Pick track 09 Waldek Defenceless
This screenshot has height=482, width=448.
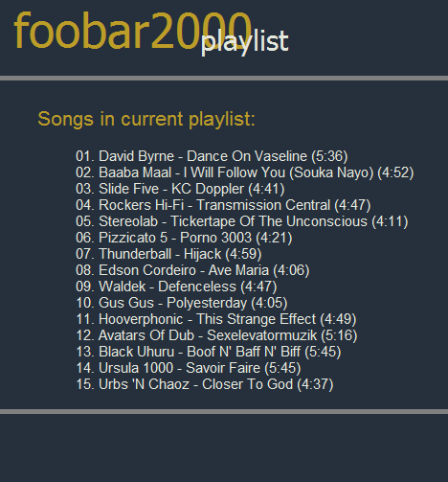coord(176,287)
